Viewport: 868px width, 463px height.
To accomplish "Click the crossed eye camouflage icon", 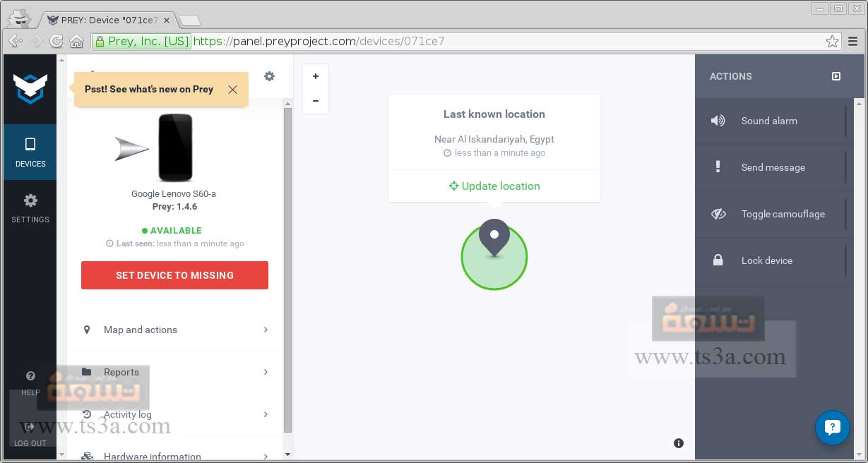I will 718,214.
